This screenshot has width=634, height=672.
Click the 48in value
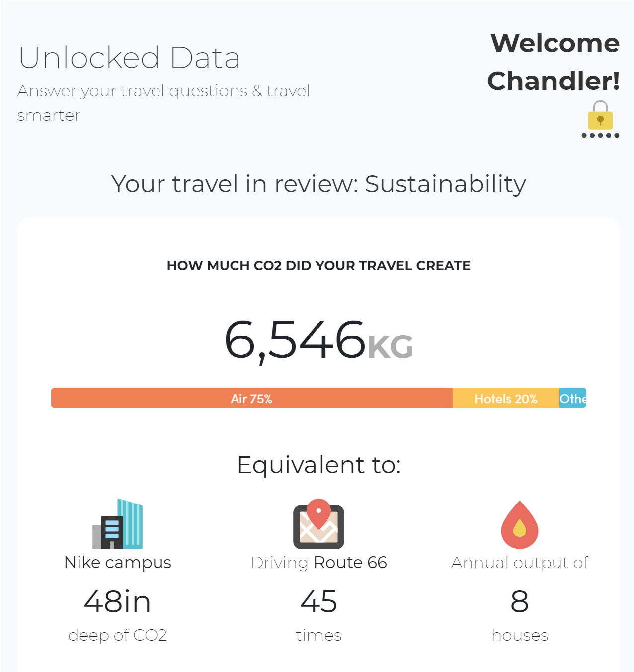tap(118, 601)
